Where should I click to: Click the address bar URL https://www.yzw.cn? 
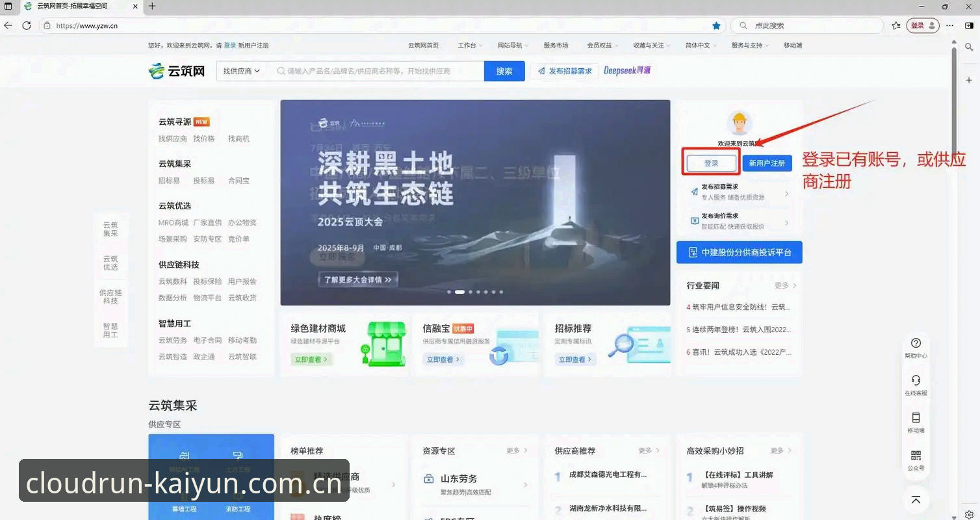click(87, 26)
